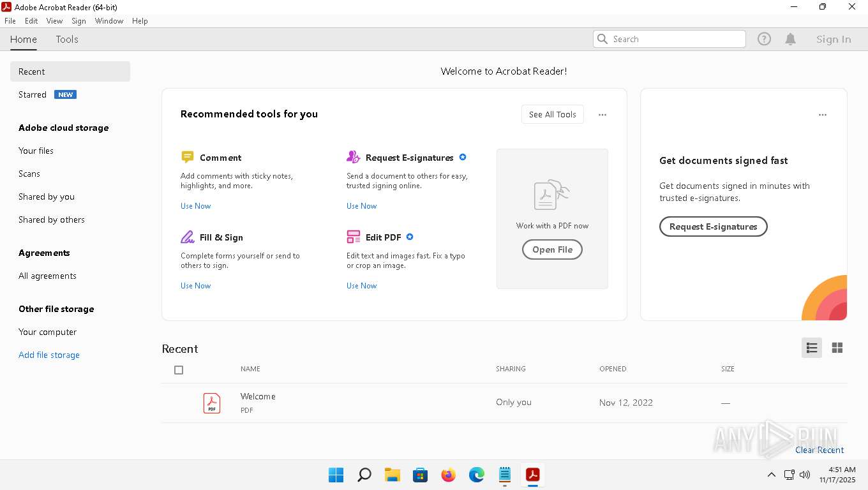Click the magnifier icon in the Search box
Screen dimensions: 868x490
(602, 39)
